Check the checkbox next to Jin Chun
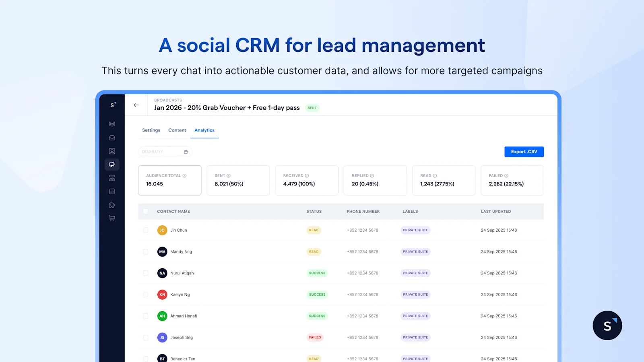 click(146, 230)
